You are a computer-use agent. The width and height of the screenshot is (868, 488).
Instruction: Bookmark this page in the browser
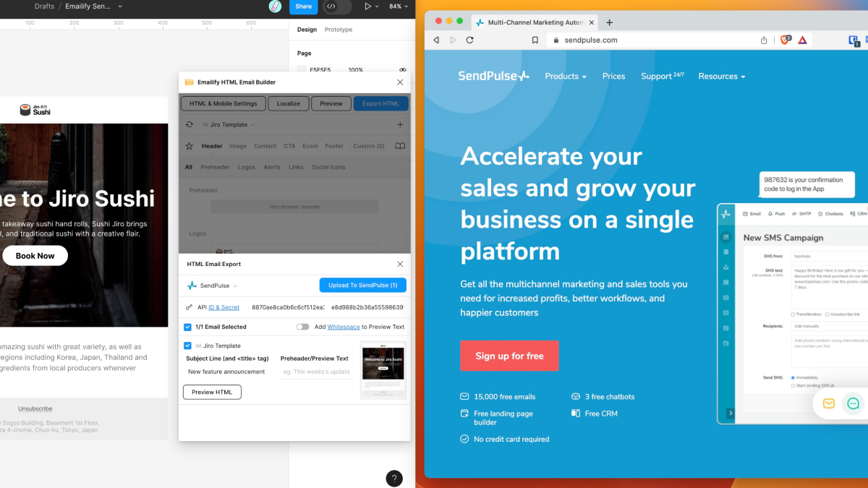(x=535, y=40)
